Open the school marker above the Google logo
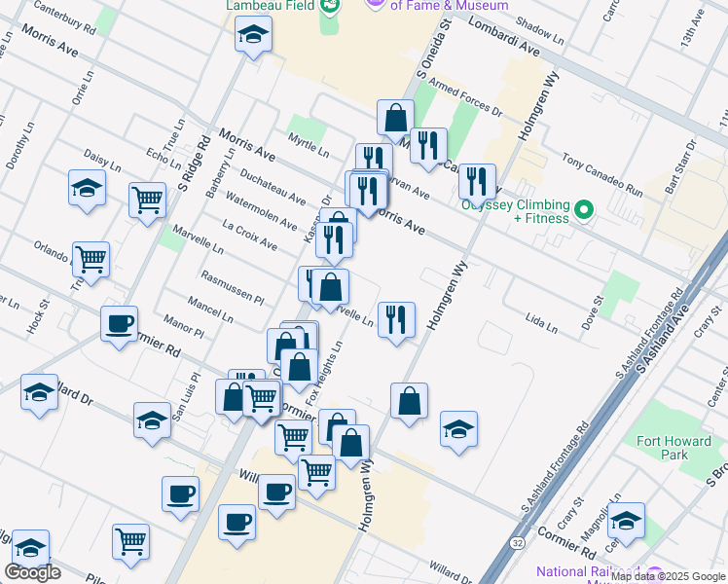This screenshot has width=728, height=584. tap(30, 547)
